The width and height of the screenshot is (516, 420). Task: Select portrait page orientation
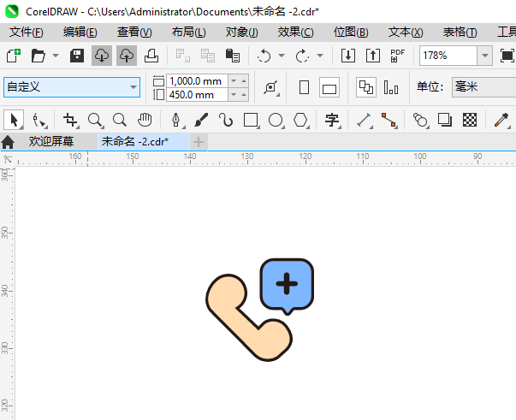pos(304,87)
